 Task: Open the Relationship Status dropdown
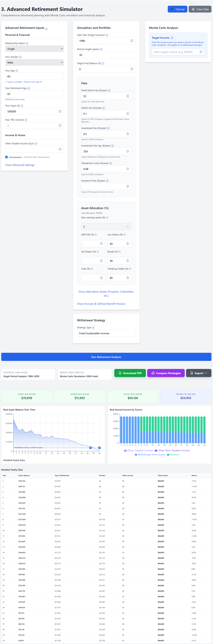34,49
